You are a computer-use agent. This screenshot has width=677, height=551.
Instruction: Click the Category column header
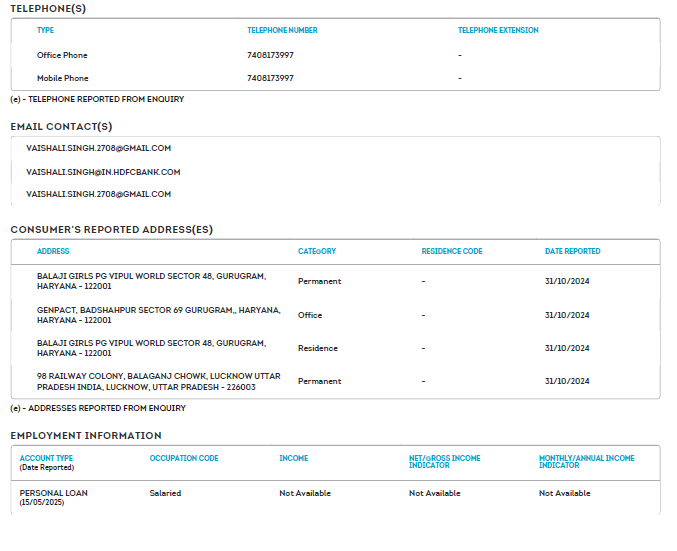317,252
